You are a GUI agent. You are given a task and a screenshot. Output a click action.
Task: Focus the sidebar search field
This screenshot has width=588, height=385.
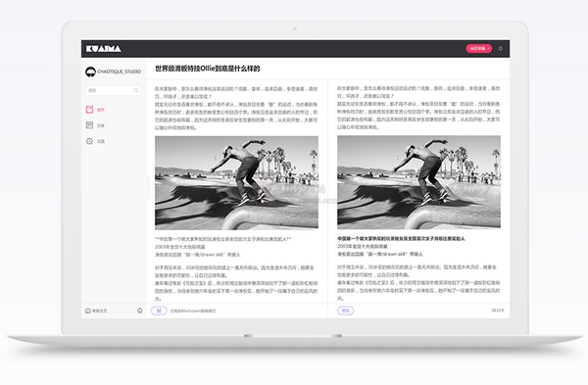[114, 90]
